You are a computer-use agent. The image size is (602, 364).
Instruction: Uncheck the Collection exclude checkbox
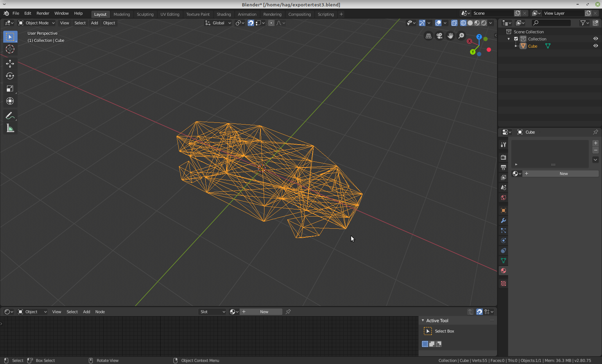click(516, 39)
